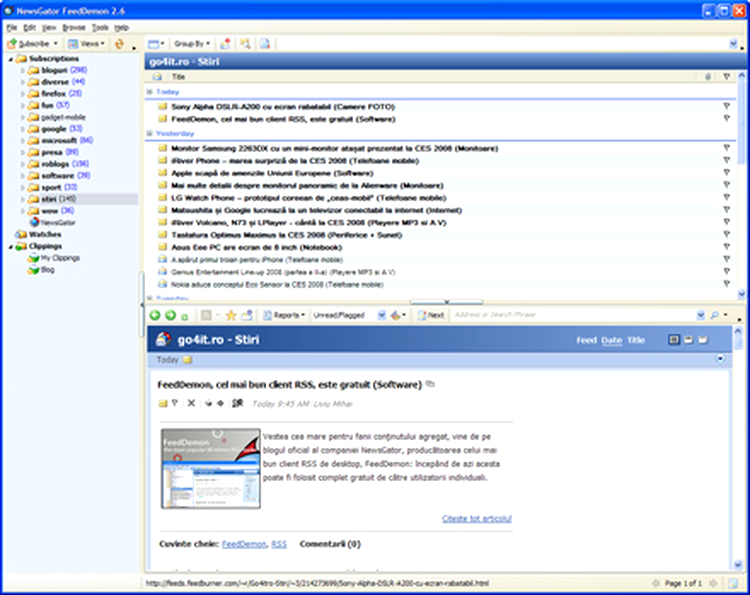The width and height of the screenshot is (750, 595).
Task: Click the address or search phrase field
Action: 574,315
